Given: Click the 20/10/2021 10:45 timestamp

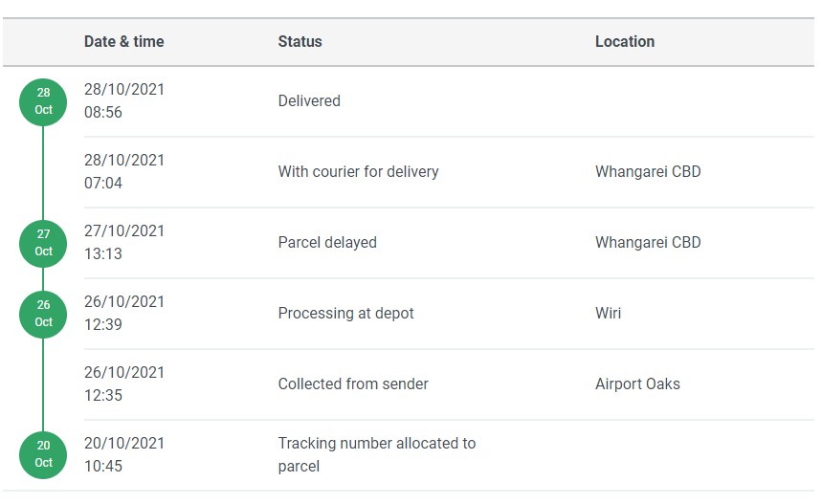Looking at the screenshot, I should [x=124, y=454].
